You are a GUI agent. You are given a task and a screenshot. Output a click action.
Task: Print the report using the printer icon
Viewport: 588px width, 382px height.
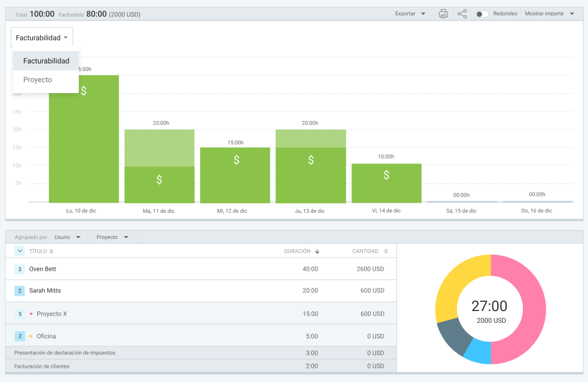[443, 14]
